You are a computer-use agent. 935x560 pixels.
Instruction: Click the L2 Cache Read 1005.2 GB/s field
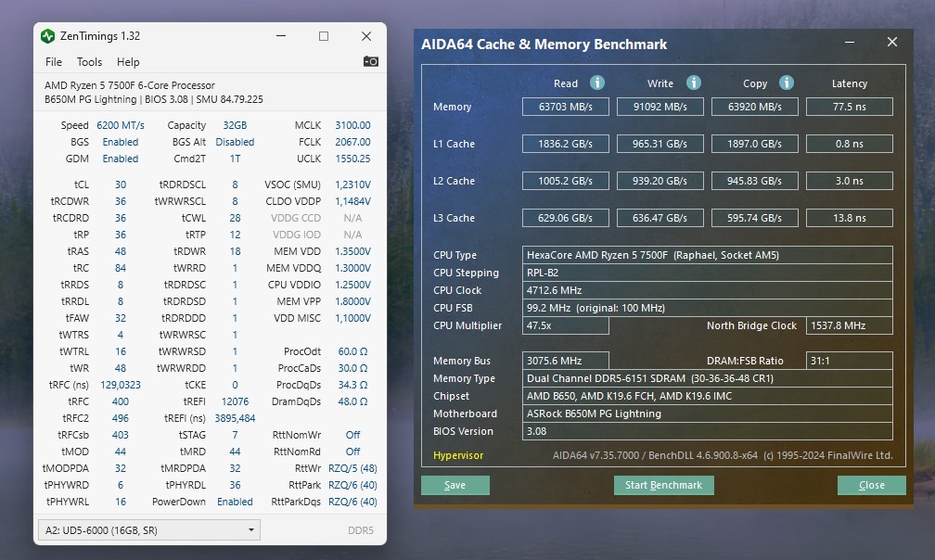565,181
